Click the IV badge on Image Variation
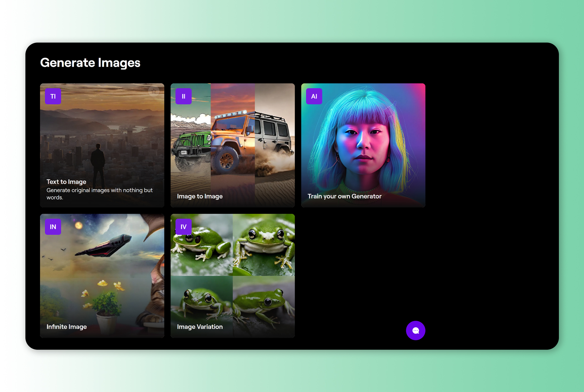This screenshot has height=392, width=584. [x=183, y=227]
